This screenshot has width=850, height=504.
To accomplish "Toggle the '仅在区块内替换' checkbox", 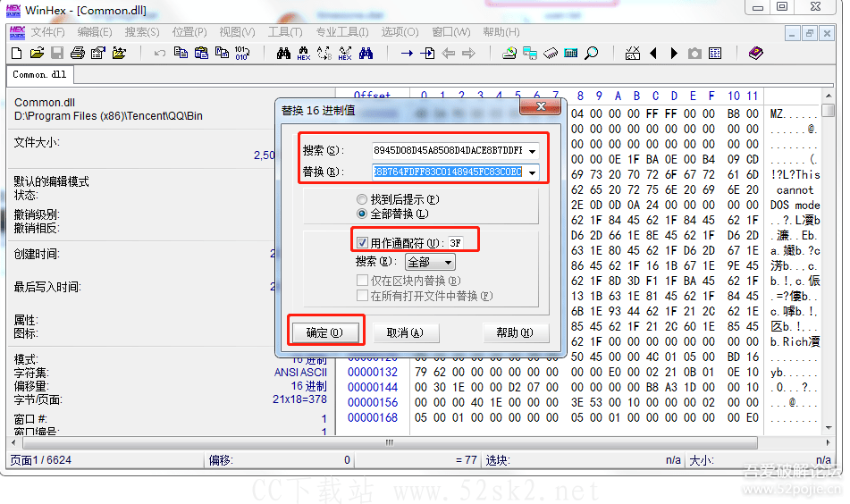I will coord(362,281).
